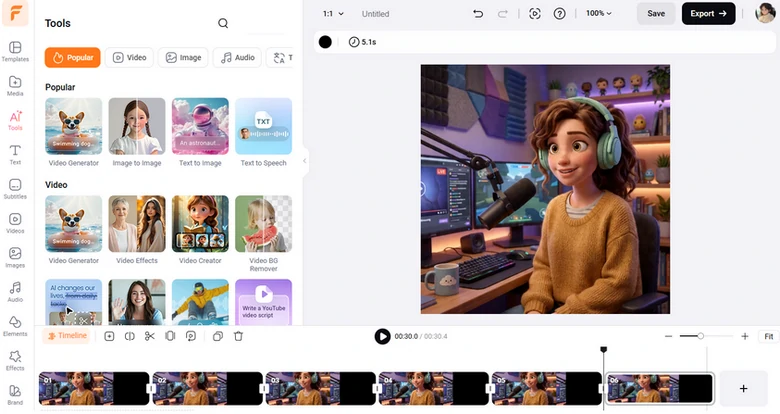Select scene 02 in the timeline
780x414 pixels.
207,388
